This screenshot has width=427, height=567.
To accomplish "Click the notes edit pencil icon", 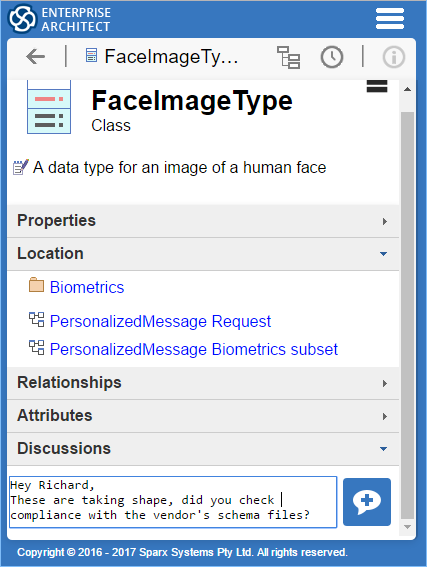I will [20, 167].
